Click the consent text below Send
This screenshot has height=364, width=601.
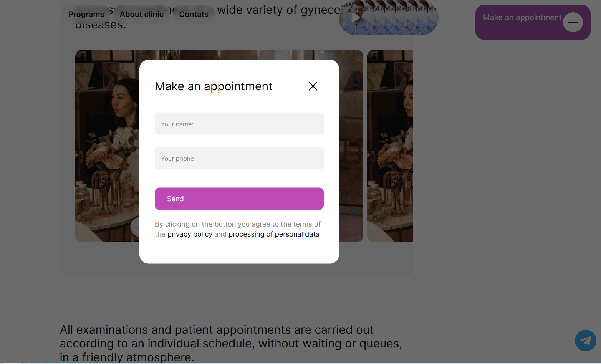(237, 224)
